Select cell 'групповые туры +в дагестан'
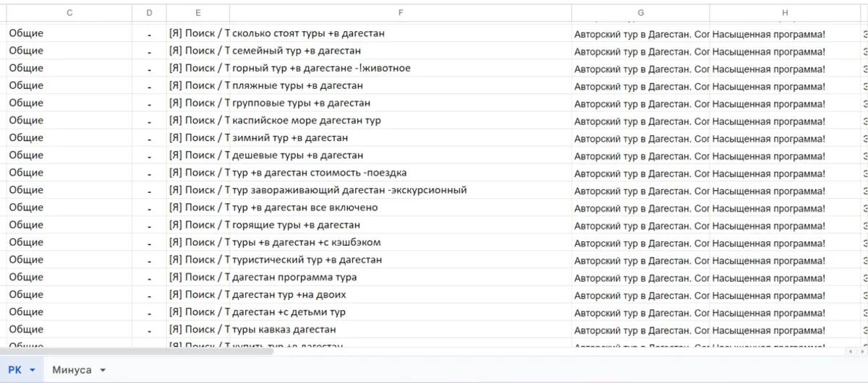This screenshot has width=868, height=383. point(401,103)
